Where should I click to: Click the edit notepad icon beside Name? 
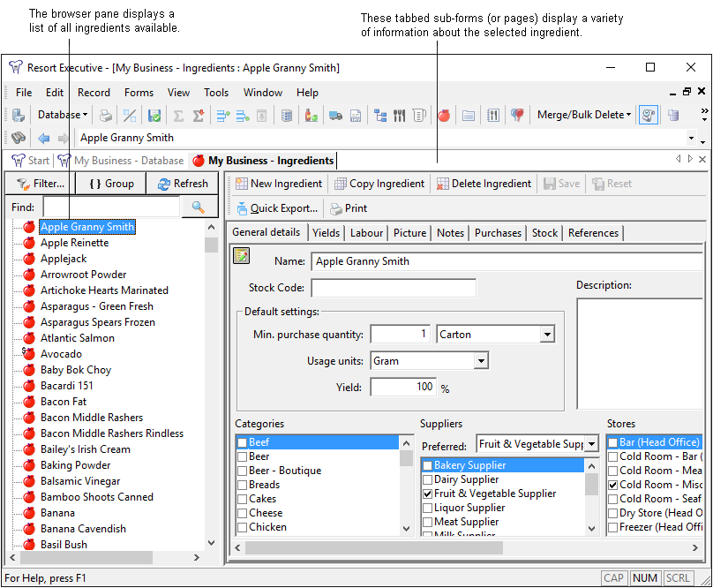242,256
